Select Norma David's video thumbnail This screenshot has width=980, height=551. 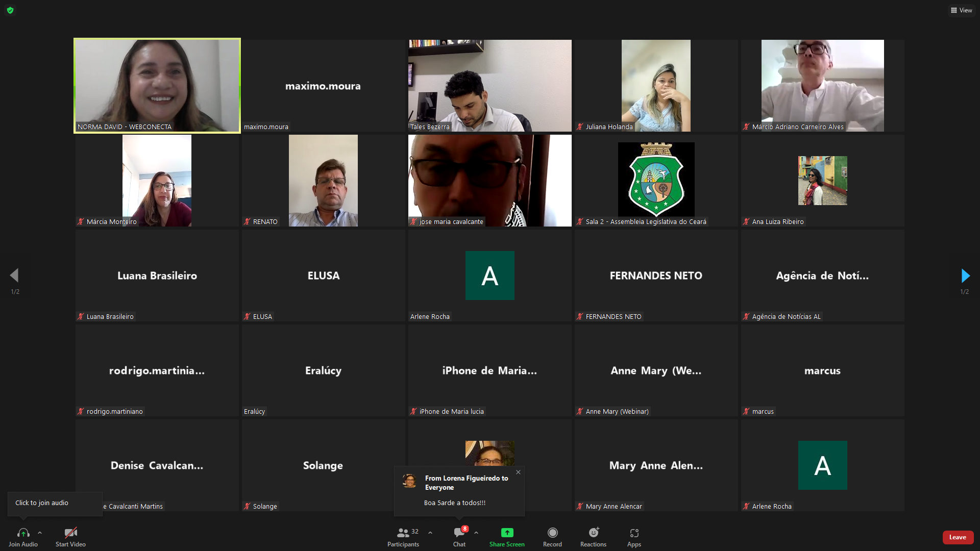157,86
